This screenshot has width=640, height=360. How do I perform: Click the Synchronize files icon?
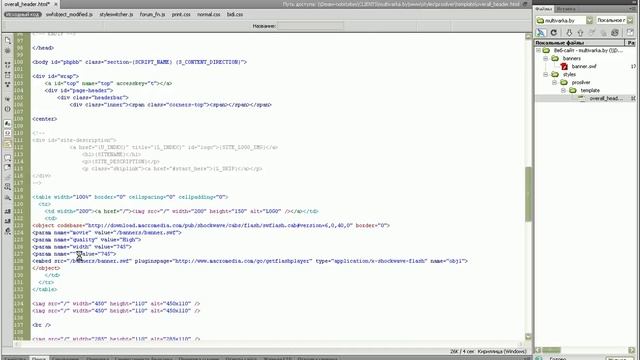tap(615, 33)
